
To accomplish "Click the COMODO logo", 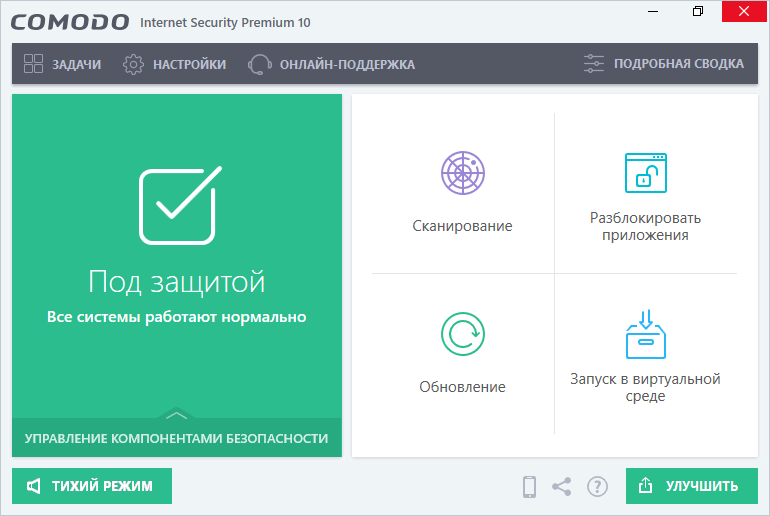I will point(70,23).
